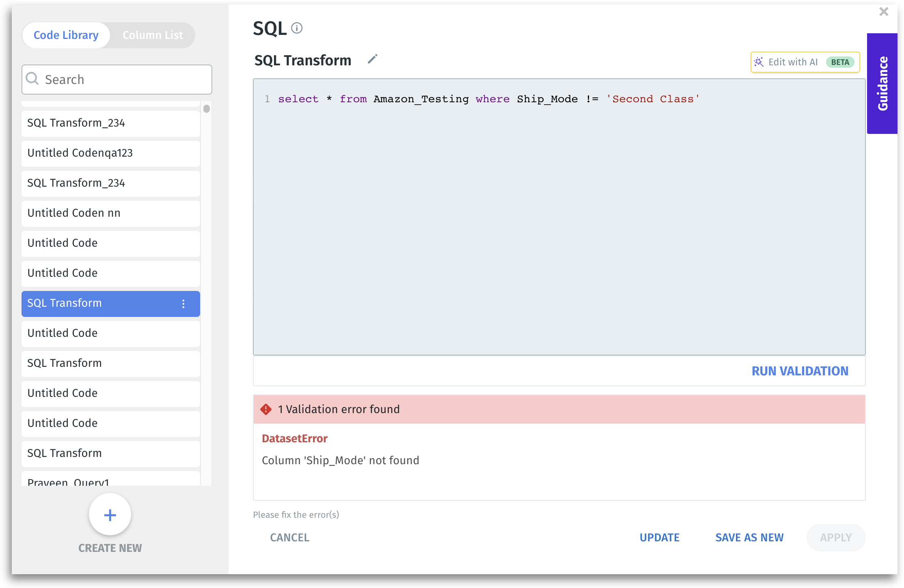The height and width of the screenshot is (588, 904).
Task: Click RUN VALIDATION
Action: click(x=799, y=371)
